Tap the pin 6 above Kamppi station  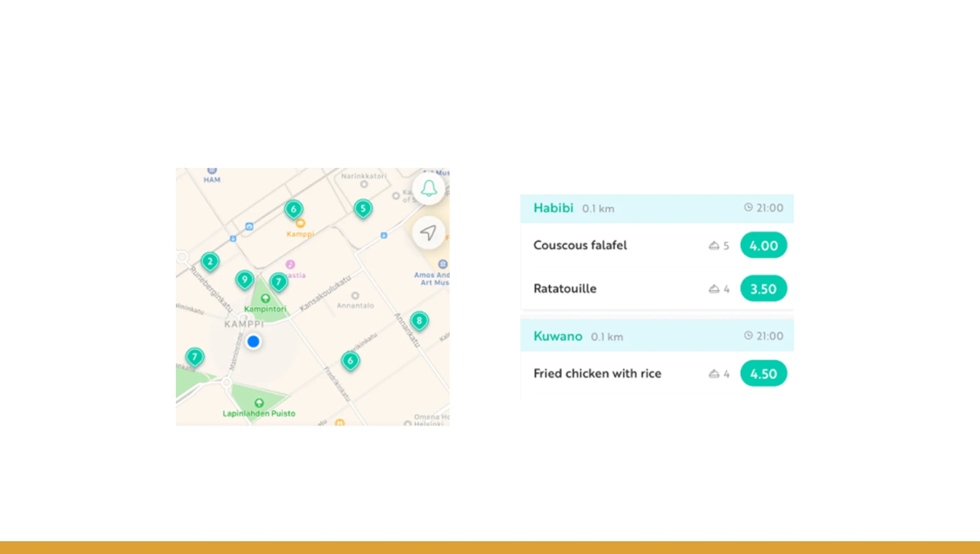click(x=294, y=209)
